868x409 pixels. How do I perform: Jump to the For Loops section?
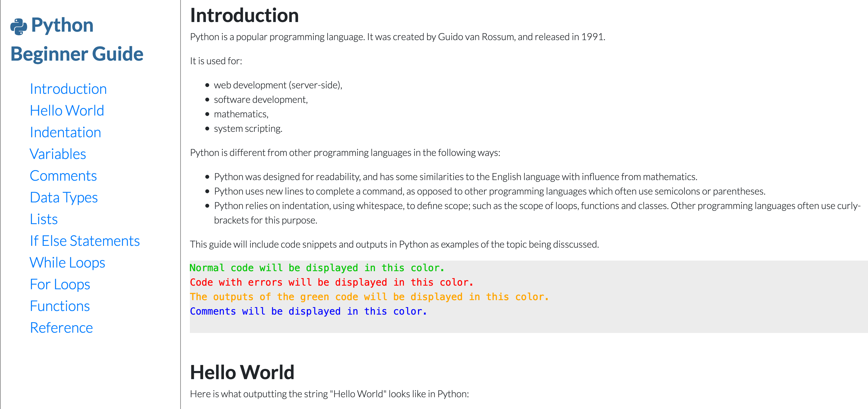60,284
